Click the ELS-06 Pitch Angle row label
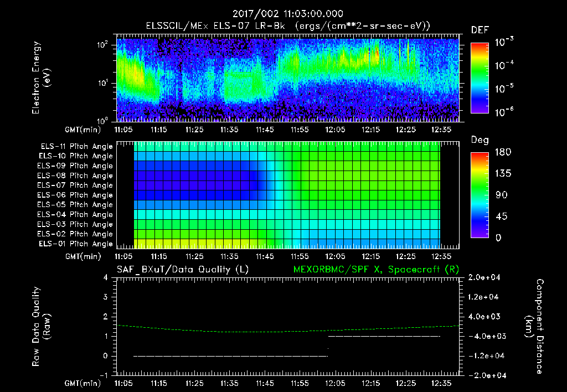The image size is (567, 392). coord(75,195)
